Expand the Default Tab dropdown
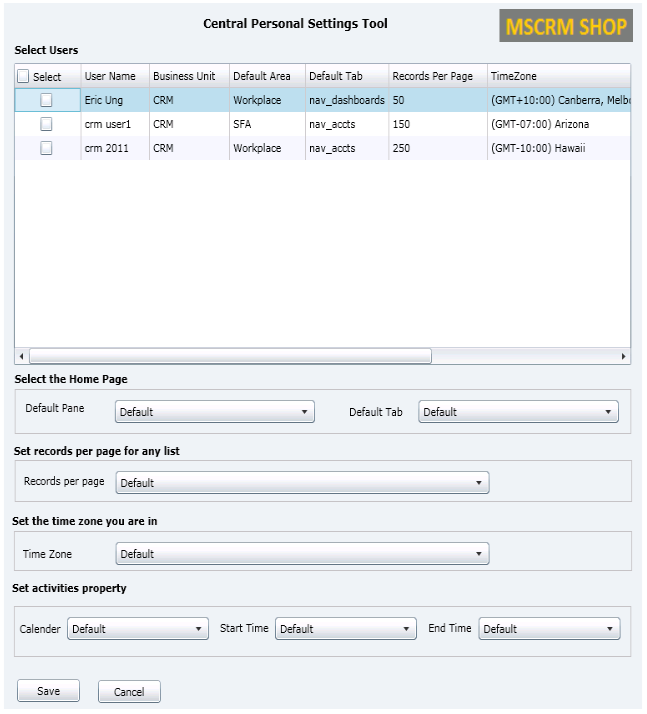Viewport: 647px width, 714px height. point(518,412)
